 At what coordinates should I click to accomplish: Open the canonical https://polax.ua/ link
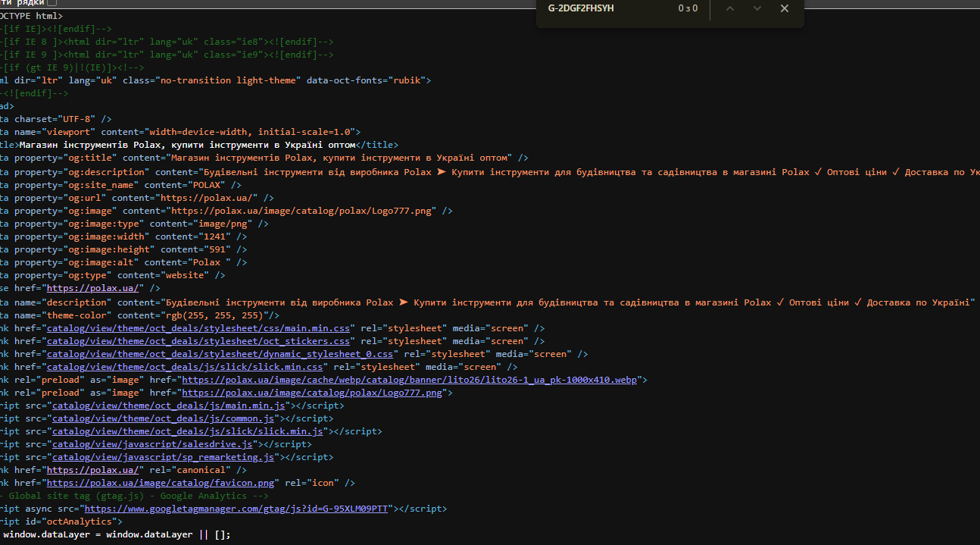(92, 470)
